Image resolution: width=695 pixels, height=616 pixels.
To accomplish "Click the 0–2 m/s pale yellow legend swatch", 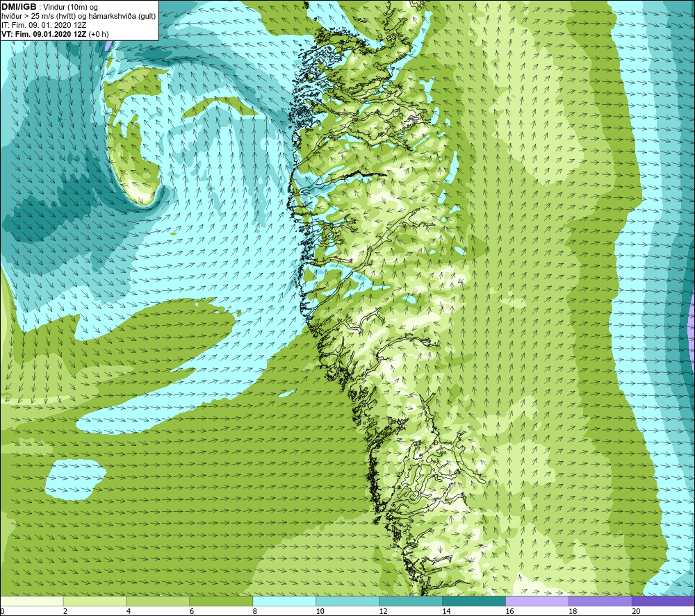I will click(32, 601).
